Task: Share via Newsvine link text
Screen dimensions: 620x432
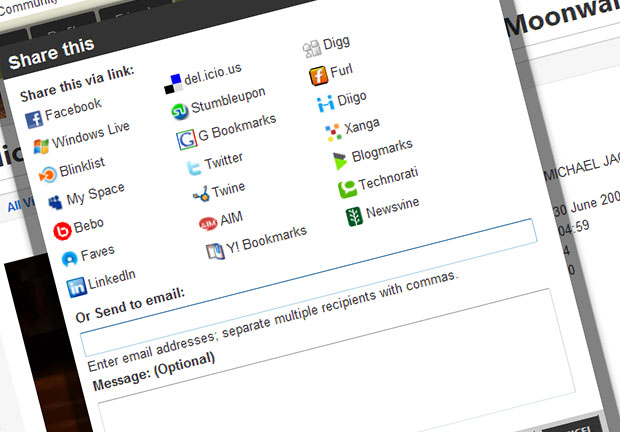Action: (393, 207)
